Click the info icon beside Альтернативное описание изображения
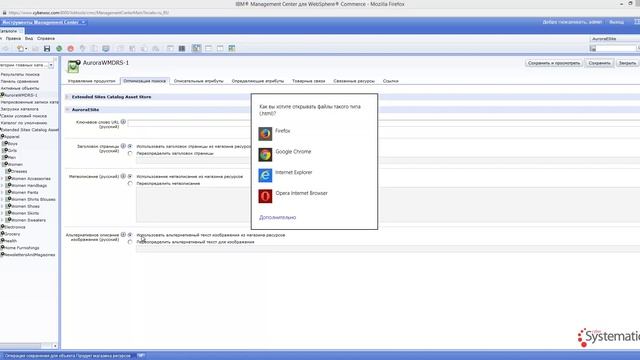This screenshot has width=640, height=360. point(123,235)
